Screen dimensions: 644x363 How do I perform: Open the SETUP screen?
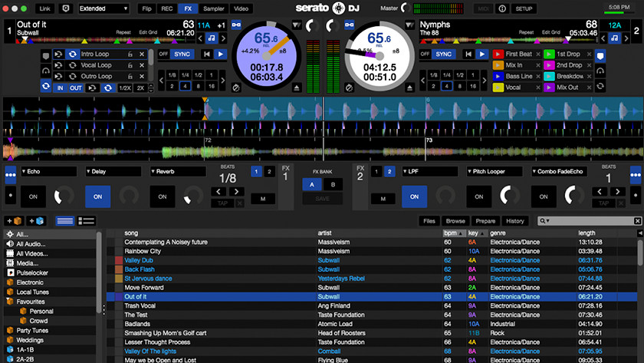click(524, 8)
